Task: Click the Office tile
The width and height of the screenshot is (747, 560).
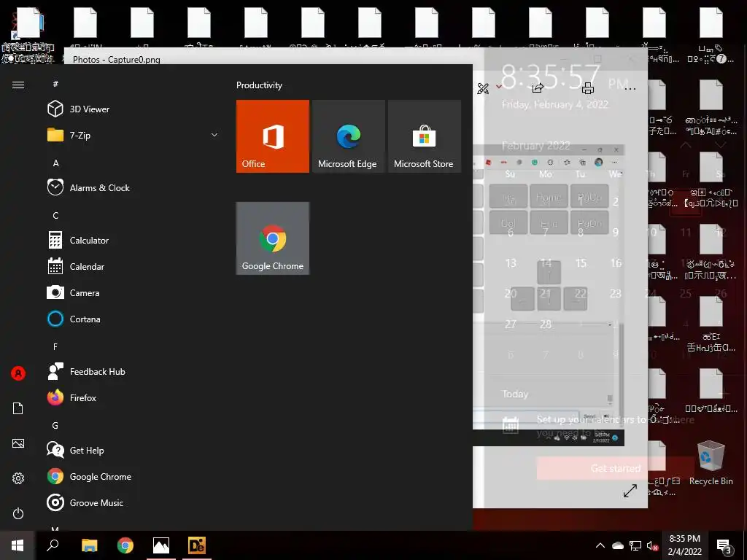Action: (273, 136)
